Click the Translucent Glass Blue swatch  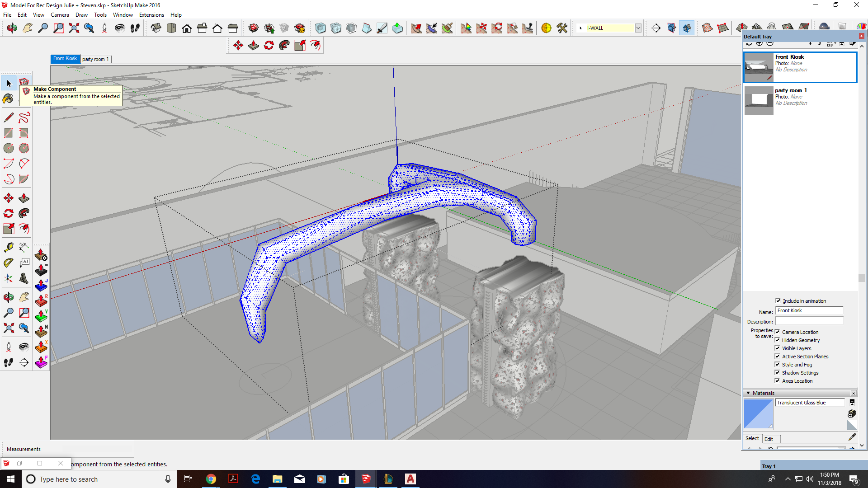click(758, 414)
